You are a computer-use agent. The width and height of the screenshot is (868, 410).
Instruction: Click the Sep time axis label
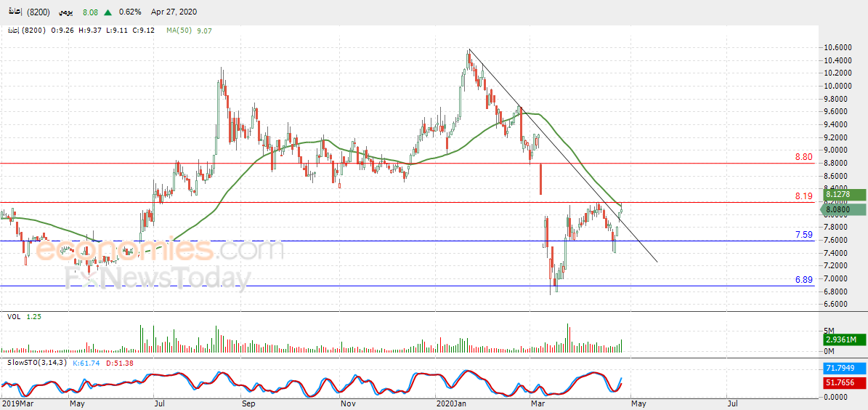click(248, 404)
